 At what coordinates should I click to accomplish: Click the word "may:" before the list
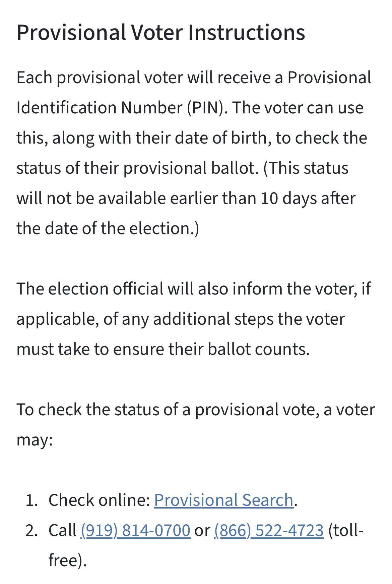(35, 440)
